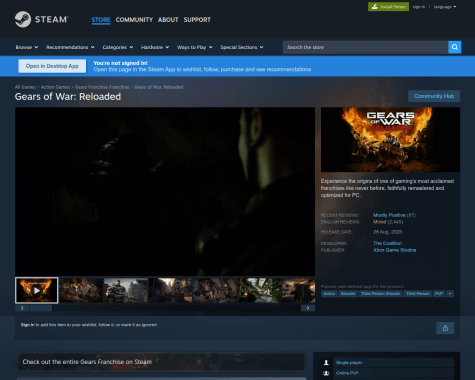Open the ABOUT page
475x380 pixels.
point(168,20)
